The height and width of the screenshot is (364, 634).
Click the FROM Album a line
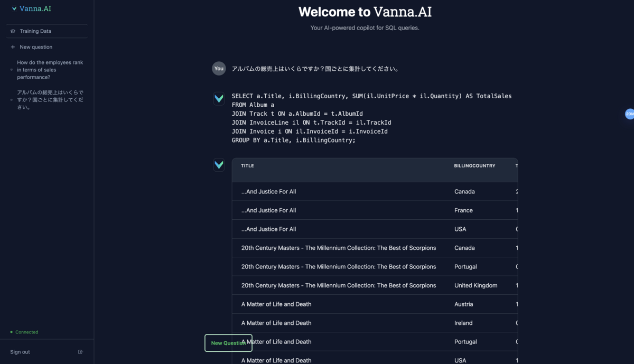click(x=253, y=105)
